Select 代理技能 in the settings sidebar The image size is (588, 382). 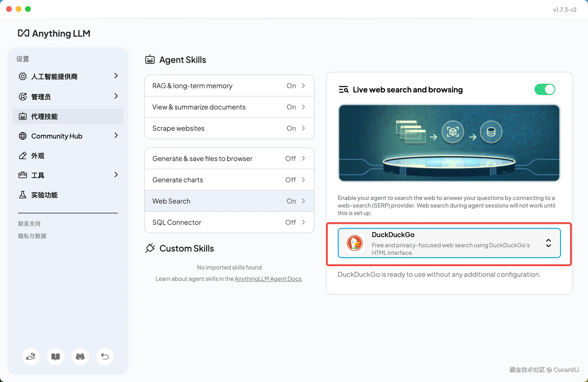pyautogui.click(x=68, y=116)
